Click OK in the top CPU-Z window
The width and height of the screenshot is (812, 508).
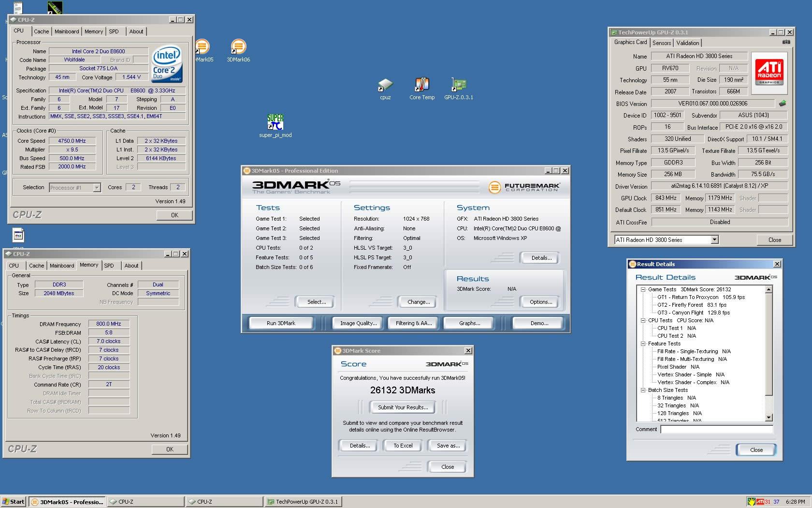click(x=174, y=215)
